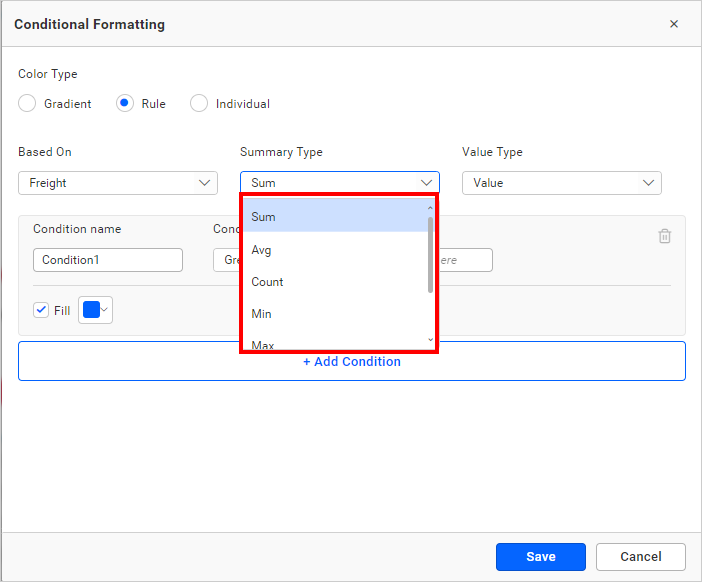Collapse the Summary Type dropdown
Screen dimensions: 702x582
339,183
